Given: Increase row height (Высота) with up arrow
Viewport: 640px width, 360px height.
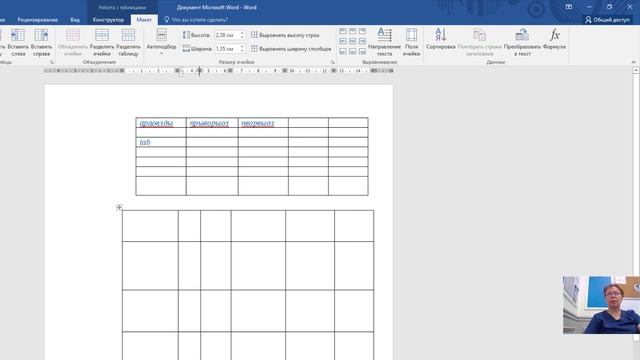Looking at the screenshot, I should point(242,33).
